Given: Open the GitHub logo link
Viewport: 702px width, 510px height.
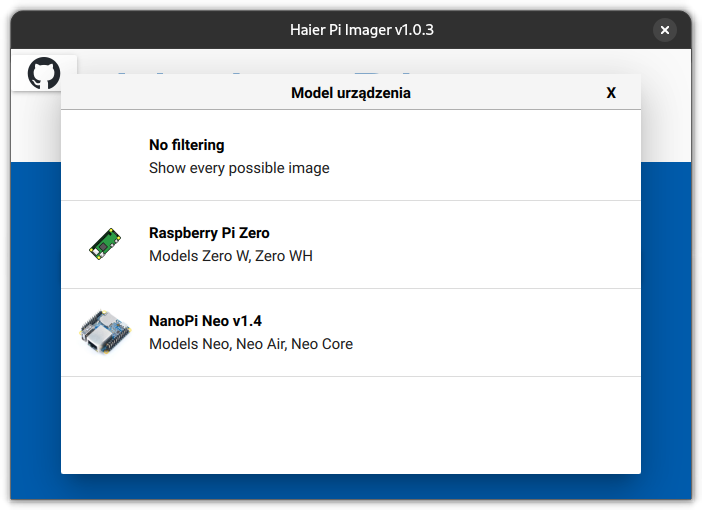Looking at the screenshot, I should [x=44, y=73].
